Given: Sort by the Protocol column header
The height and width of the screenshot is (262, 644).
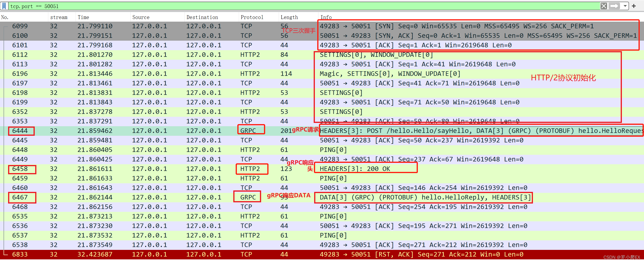Looking at the screenshot, I should 252,17.
